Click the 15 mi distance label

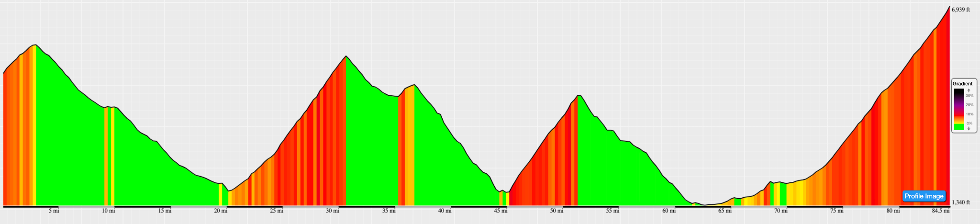[x=165, y=211]
